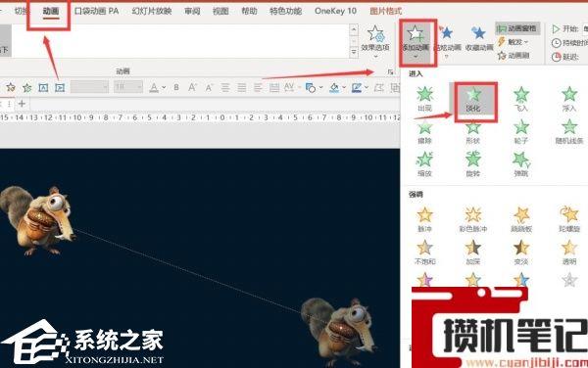Select the 跷跷板 (Teeter) emphasis effect
The height and width of the screenshot is (368, 588).
pyautogui.click(x=521, y=219)
